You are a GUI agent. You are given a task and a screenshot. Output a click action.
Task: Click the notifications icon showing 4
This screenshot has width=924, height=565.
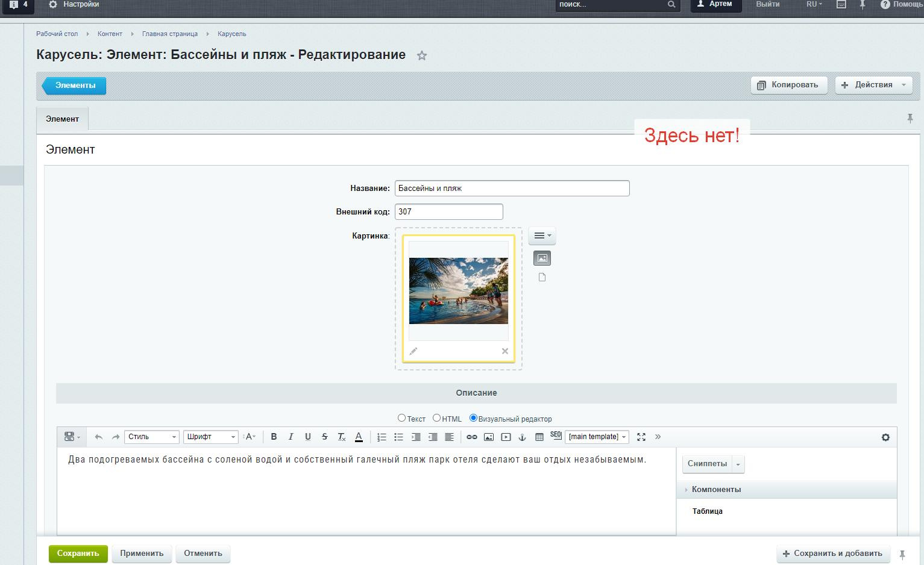(18, 4)
